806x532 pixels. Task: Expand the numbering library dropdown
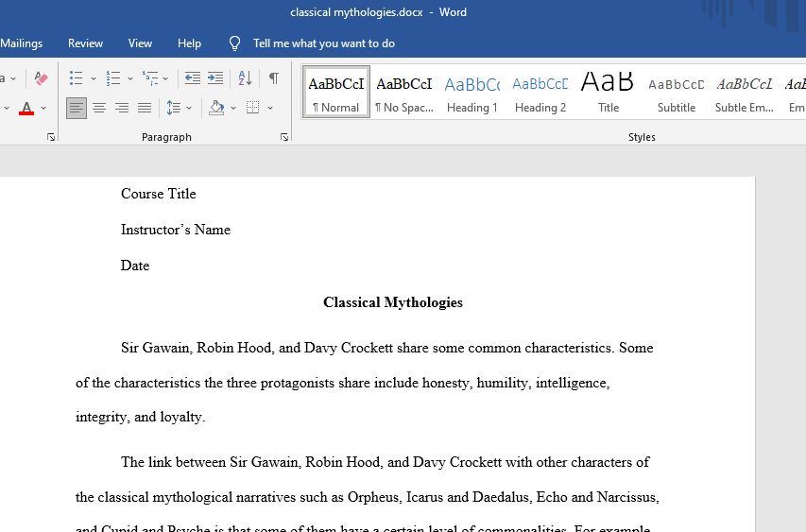point(130,78)
